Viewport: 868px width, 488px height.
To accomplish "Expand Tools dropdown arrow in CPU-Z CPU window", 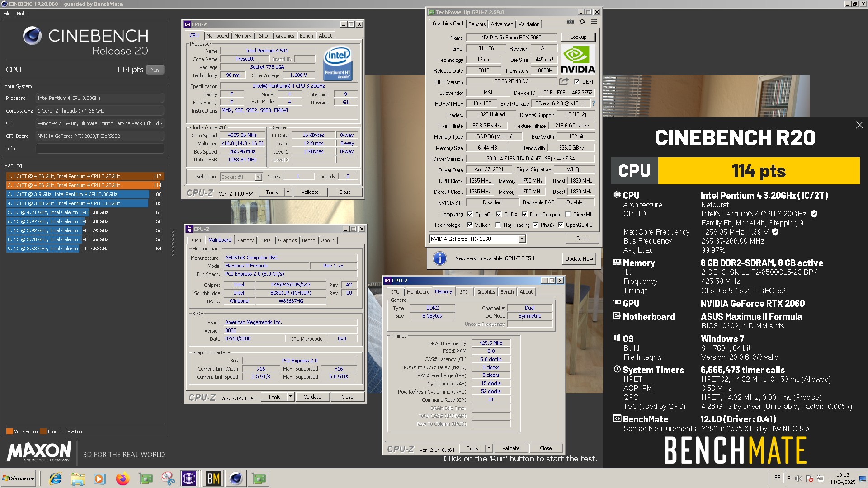I will tap(288, 192).
